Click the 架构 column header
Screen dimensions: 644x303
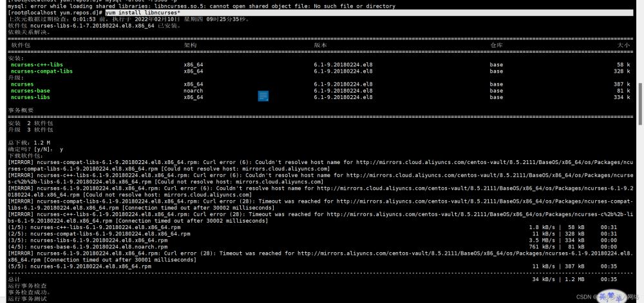tap(190, 46)
